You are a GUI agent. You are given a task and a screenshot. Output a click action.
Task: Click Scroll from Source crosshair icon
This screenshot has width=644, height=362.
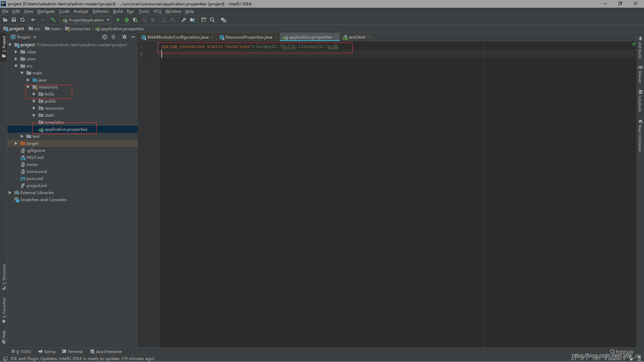coord(105,37)
